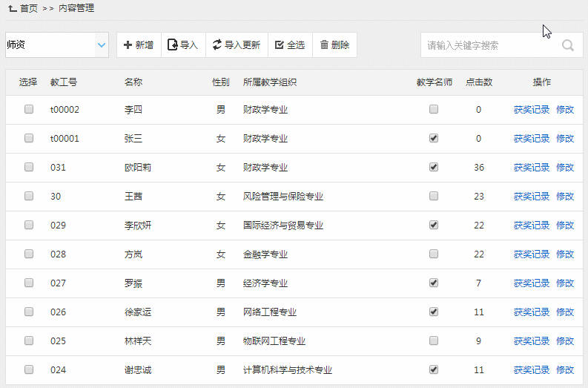Click the magnifier search icon
The height and width of the screenshot is (388, 588).
point(568,45)
